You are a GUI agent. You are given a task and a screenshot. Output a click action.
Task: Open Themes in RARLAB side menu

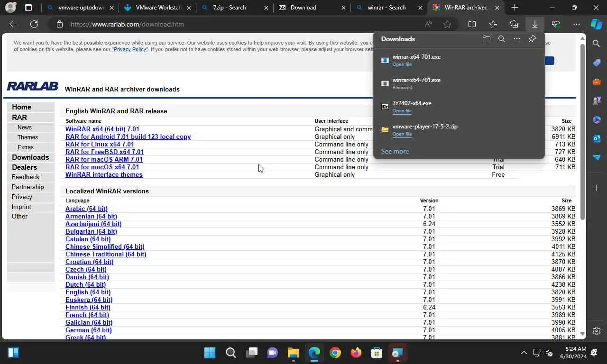pyautogui.click(x=28, y=137)
